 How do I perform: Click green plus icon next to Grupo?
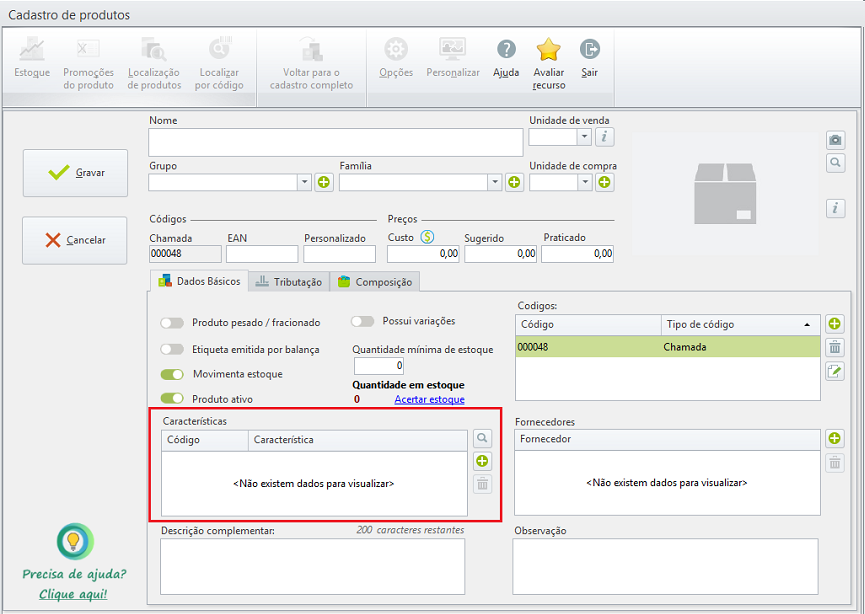coord(324,182)
